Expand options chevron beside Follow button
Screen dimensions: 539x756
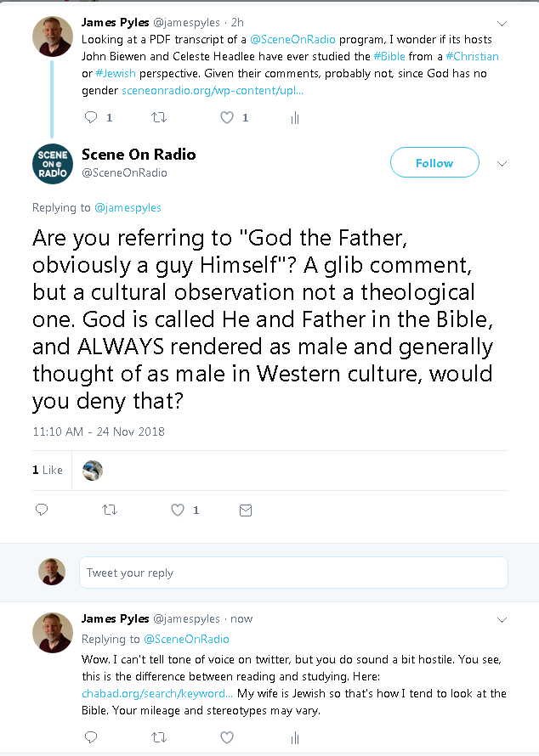(502, 163)
